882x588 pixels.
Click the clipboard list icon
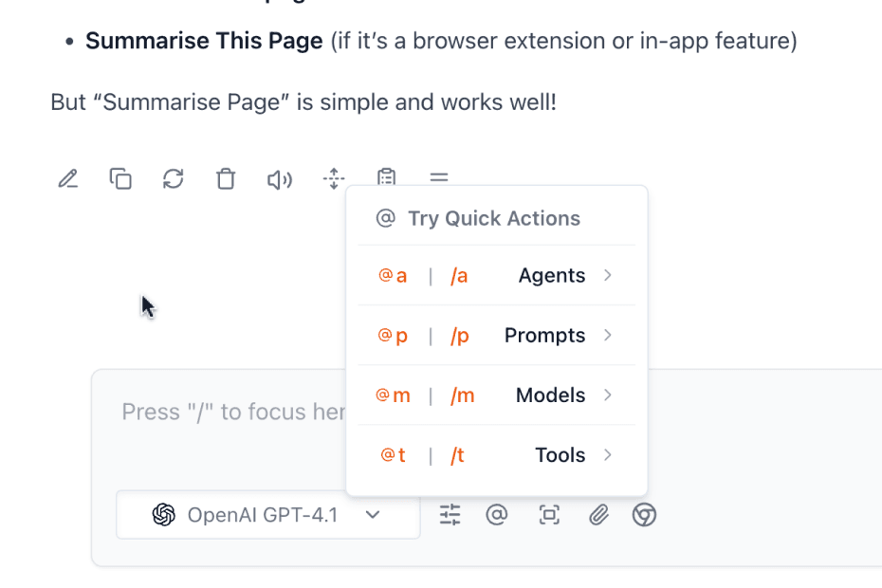coord(386,176)
